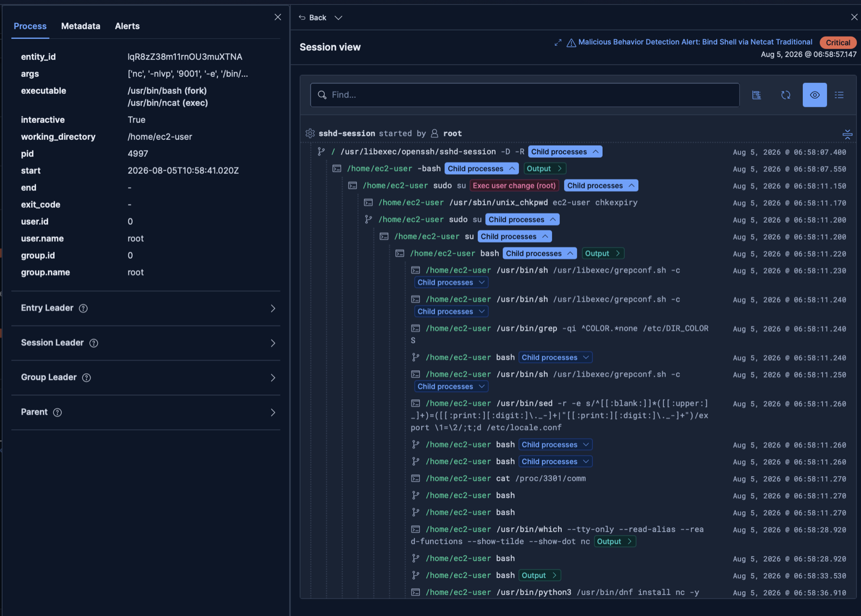Click the warning triangle alert icon
Image resolution: width=861 pixels, height=616 pixels.
571,43
